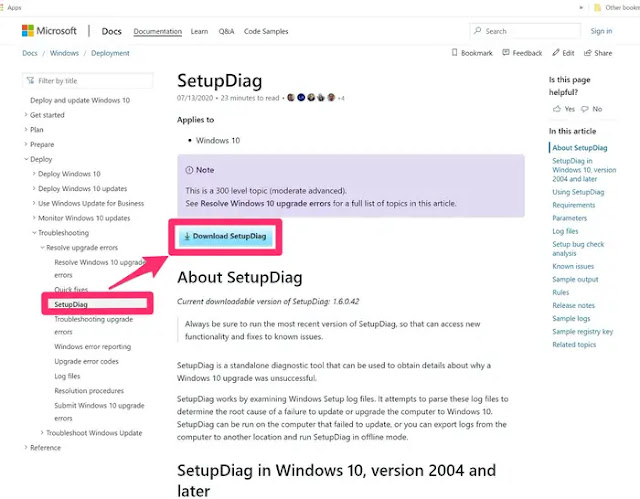Image resolution: width=640 pixels, height=499 pixels.
Task: Expand Monitor Windows 10 updates node
Action: pos(34,217)
